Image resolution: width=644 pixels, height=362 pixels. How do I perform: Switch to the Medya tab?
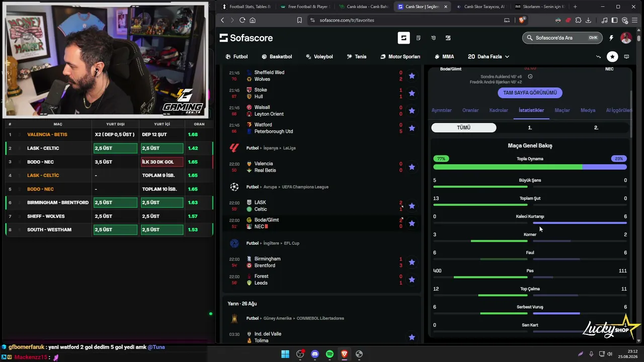(588, 110)
